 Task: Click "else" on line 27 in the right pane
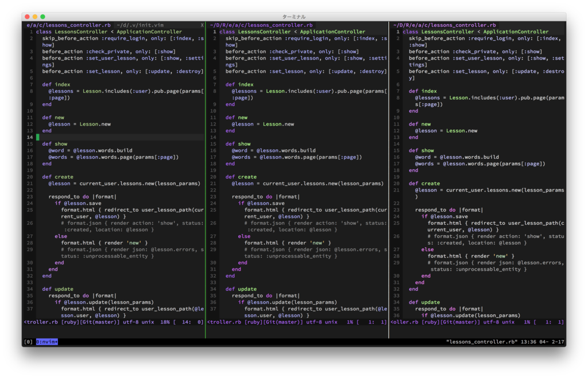(427, 250)
